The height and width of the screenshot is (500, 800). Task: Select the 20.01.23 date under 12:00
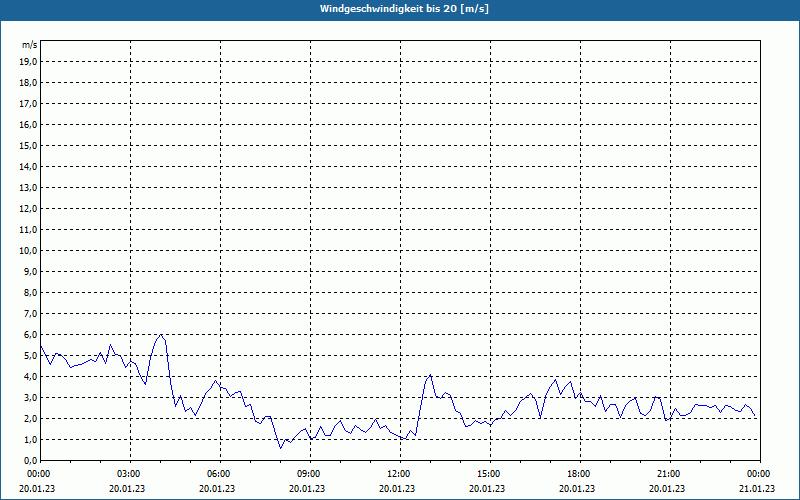(x=397, y=489)
